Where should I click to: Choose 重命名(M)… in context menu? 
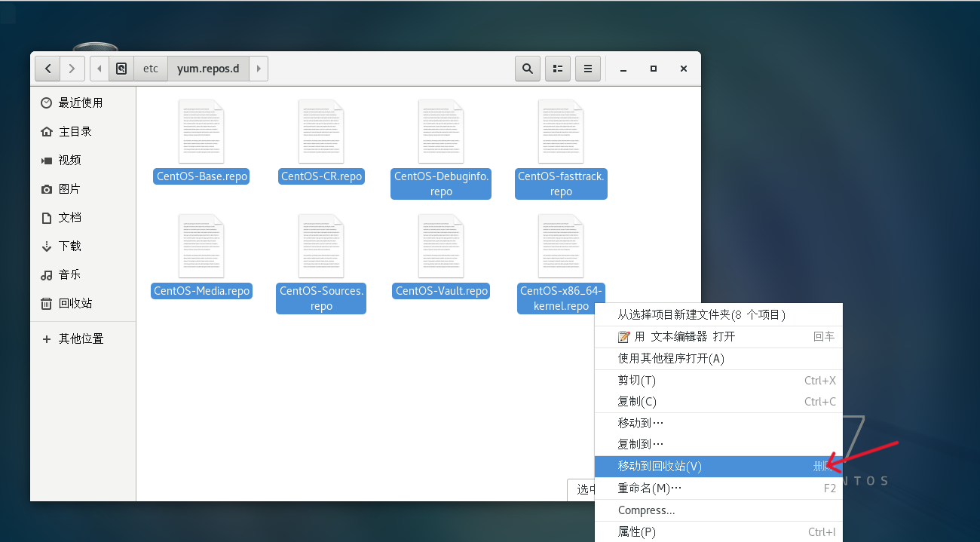(718, 488)
